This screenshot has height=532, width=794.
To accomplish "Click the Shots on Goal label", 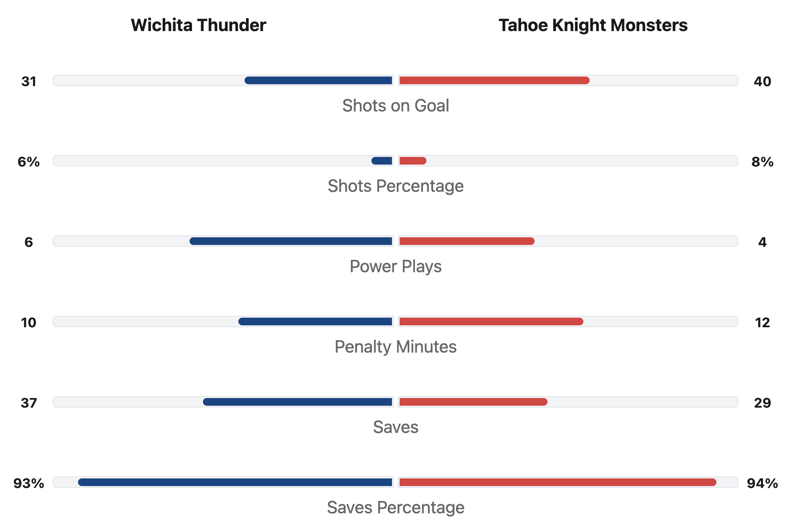I will [395, 106].
